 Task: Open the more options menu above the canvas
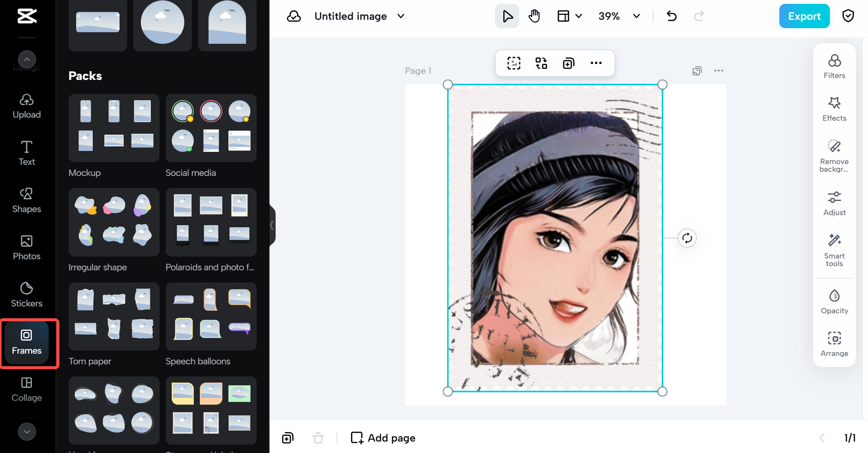719,71
